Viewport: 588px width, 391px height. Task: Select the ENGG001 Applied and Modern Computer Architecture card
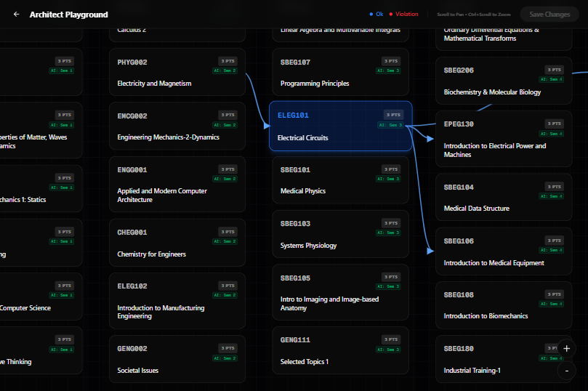[x=177, y=184]
